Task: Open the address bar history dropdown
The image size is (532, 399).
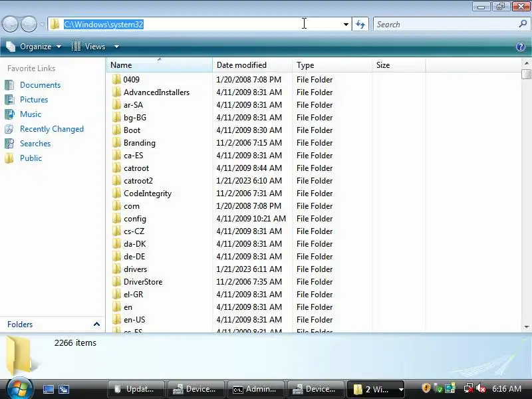Action: [346, 25]
